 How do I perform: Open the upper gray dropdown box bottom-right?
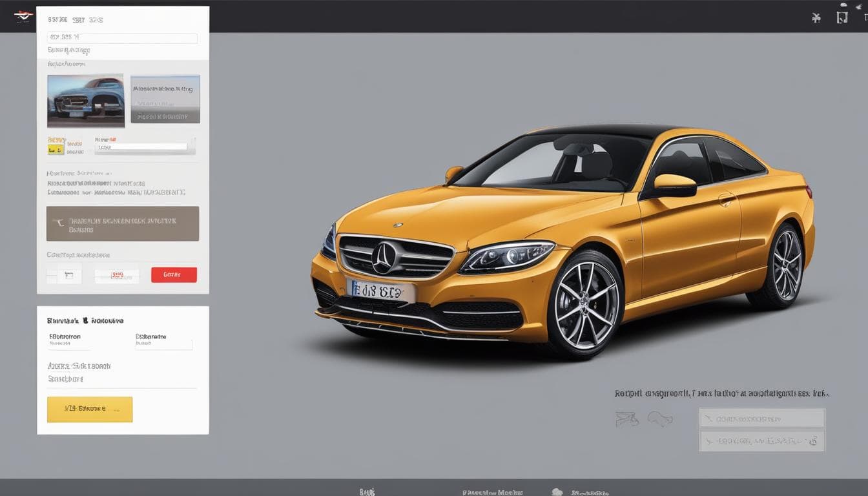tap(761, 418)
